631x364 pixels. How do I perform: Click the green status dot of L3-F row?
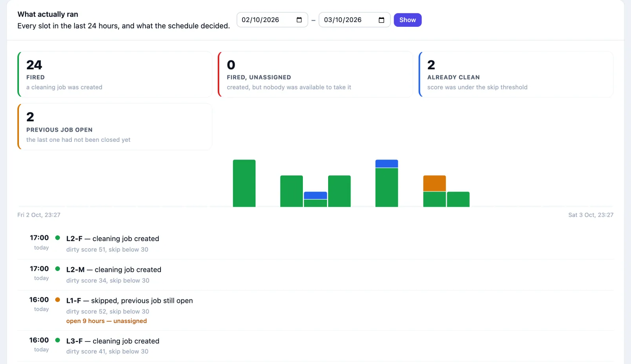click(x=58, y=340)
